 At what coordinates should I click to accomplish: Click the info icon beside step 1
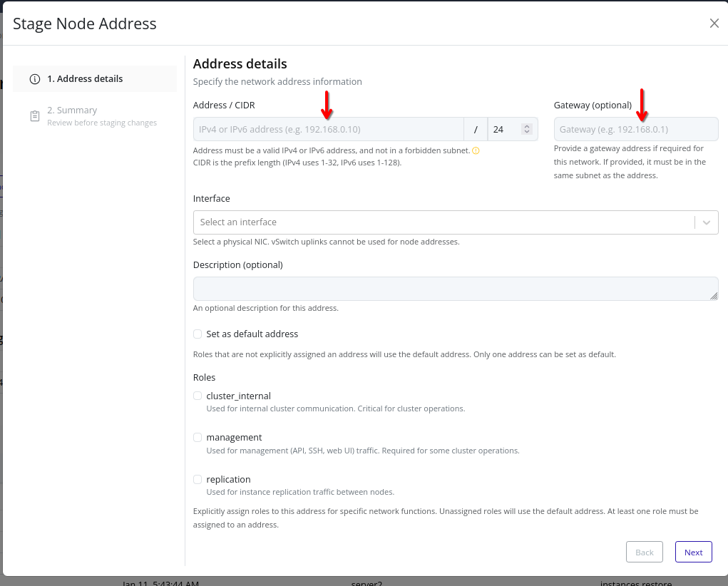point(34,78)
